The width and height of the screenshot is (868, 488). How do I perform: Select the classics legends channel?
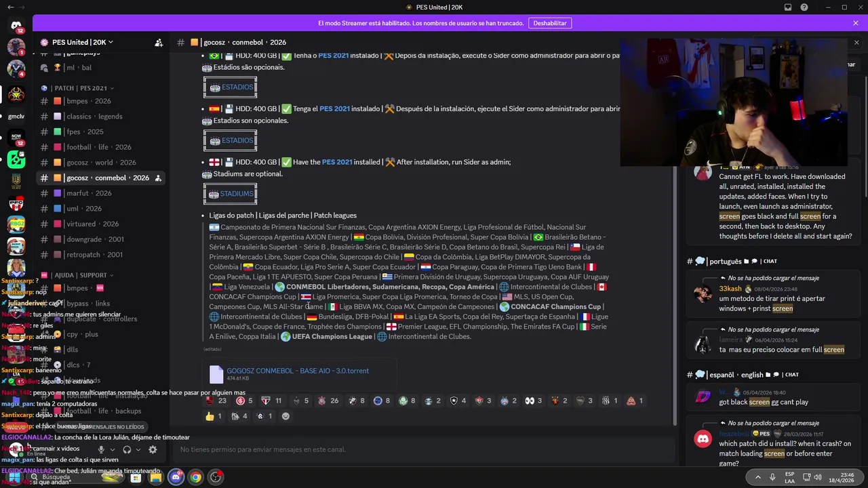pos(100,117)
